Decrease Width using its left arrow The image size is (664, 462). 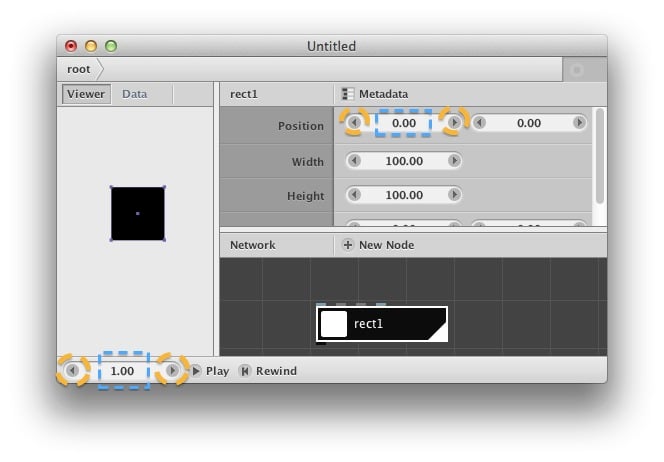(x=355, y=160)
